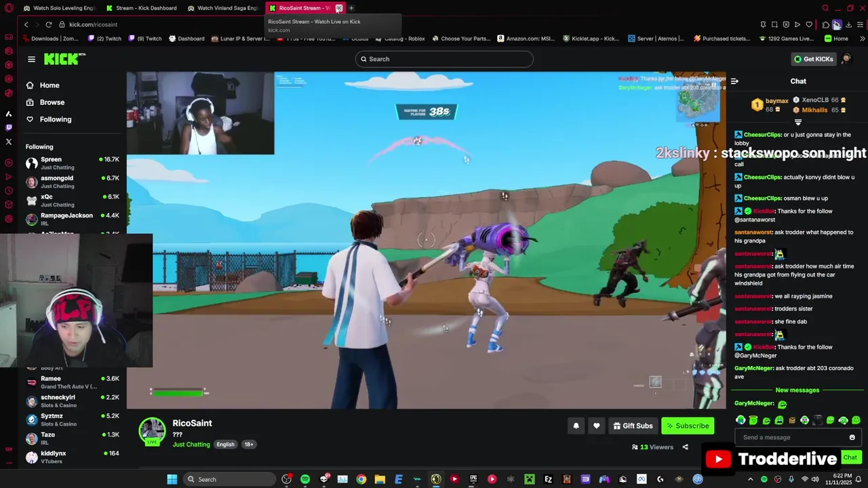
Task: Reload the kick.com page
Action: pyautogui.click(x=49, y=24)
